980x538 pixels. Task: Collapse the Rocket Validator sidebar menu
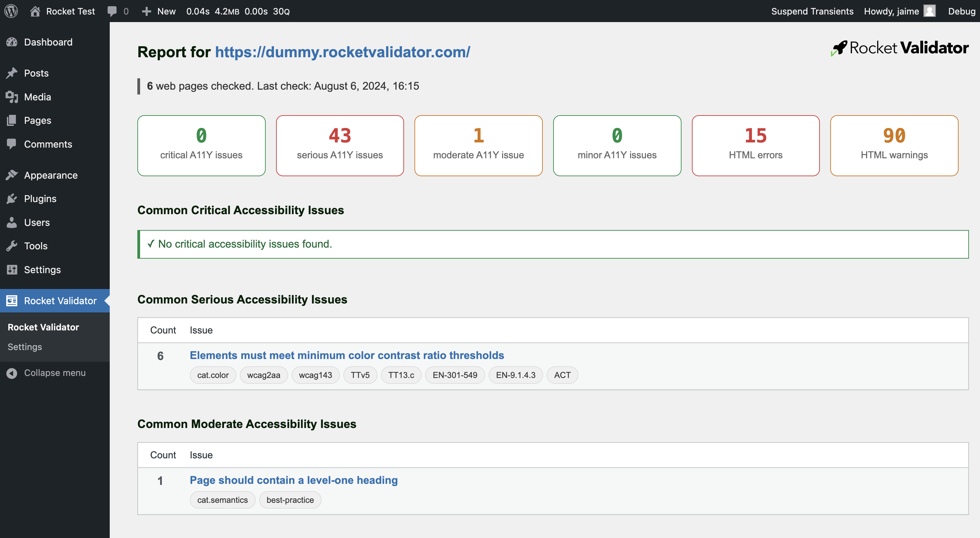click(54, 372)
